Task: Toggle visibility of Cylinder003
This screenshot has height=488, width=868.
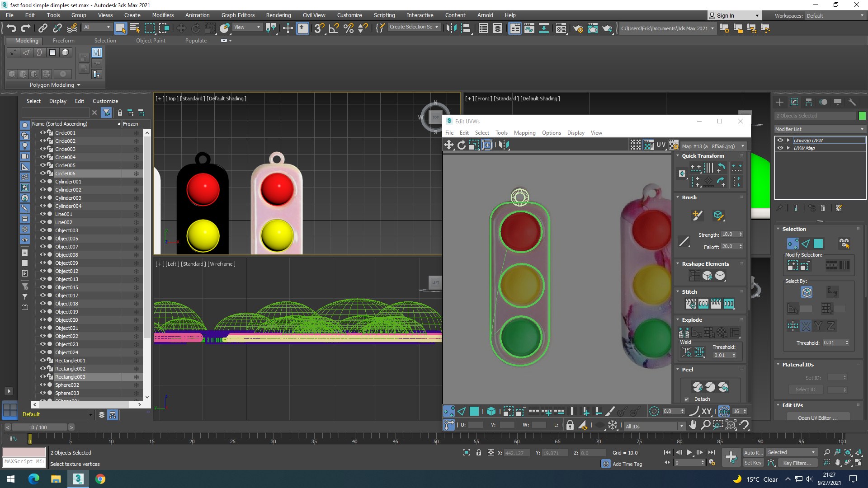Action: pos(43,198)
